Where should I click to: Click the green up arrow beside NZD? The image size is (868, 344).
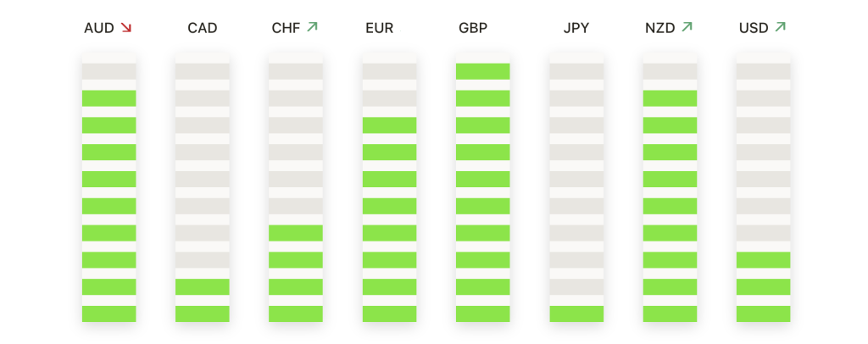click(687, 26)
